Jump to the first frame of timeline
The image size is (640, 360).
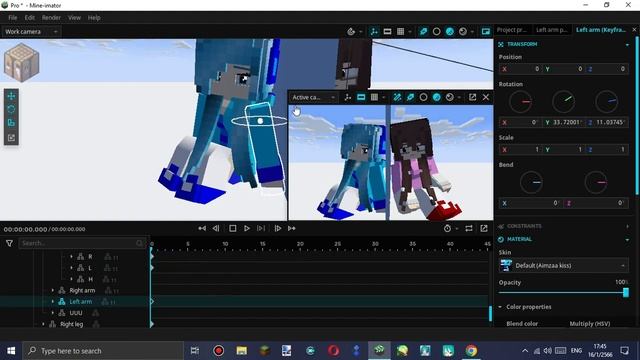[x=202, y=229]
